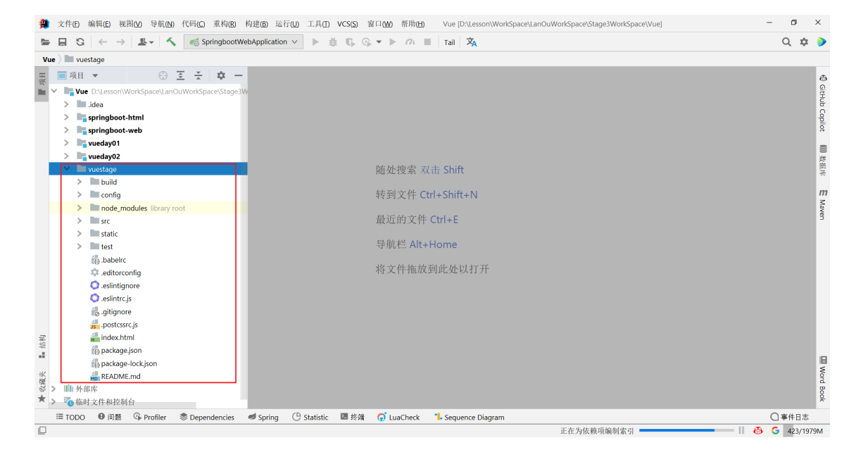Collapse the vuestage folder

[x=66, y=169]
